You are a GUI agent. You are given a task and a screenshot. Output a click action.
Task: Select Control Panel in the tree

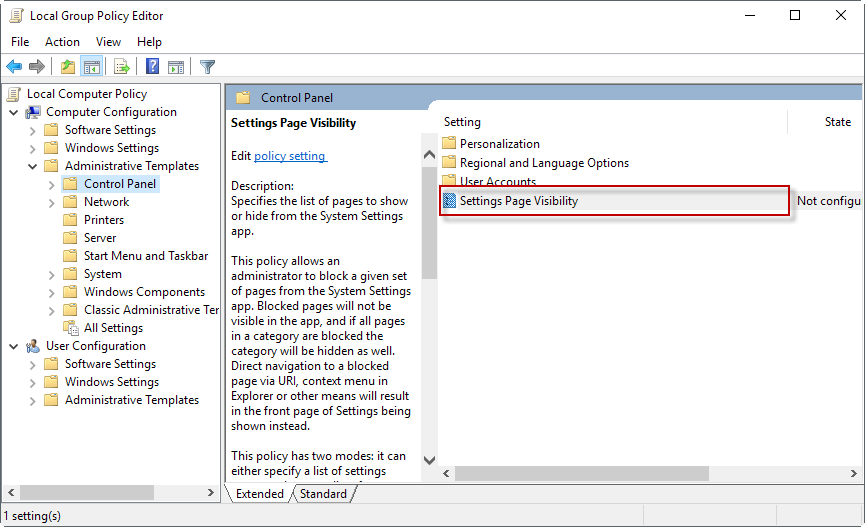pos(120,184)
